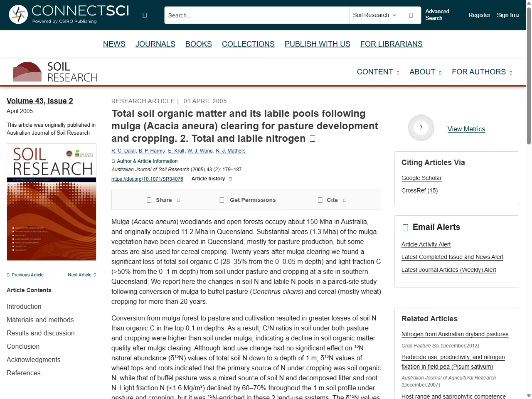
Task: Open the Share options icon
Action: coord(148,200)
